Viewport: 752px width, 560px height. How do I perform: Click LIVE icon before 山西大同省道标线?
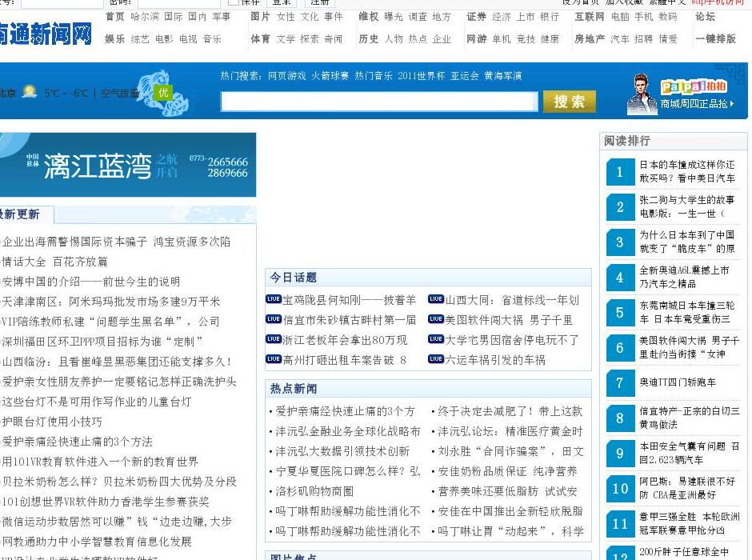[x=436, y=299]
